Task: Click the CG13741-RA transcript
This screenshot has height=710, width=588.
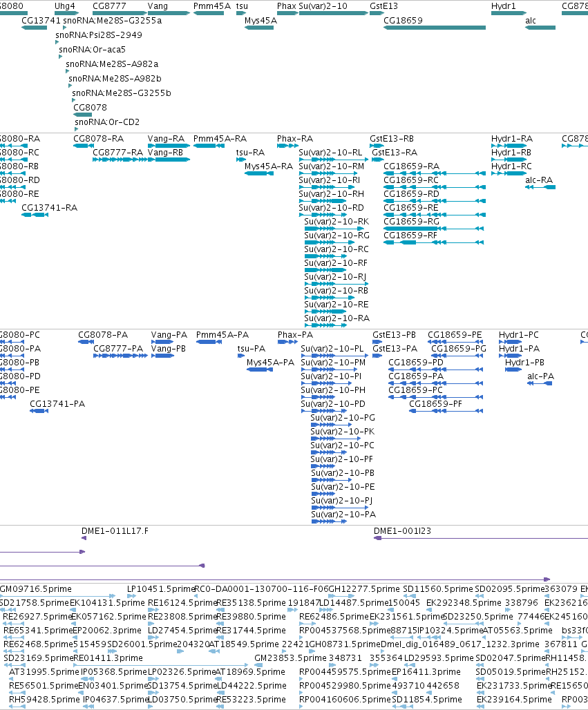Action: tap(35, 215)
